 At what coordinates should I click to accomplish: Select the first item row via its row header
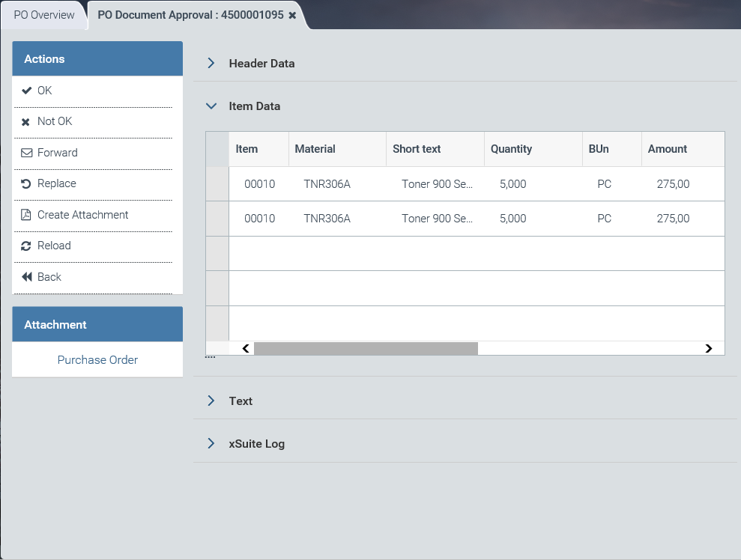tap(217, 184)
